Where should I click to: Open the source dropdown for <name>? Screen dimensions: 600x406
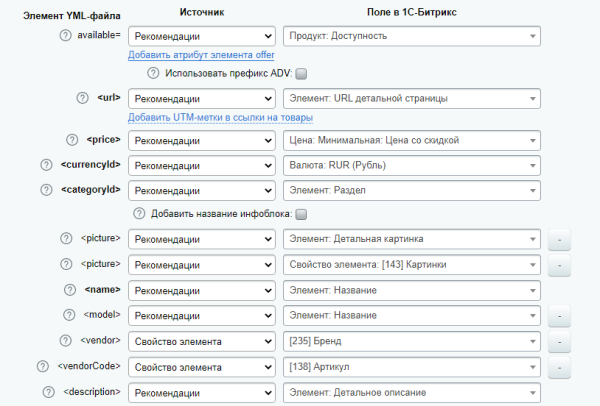tap(202, 291)
